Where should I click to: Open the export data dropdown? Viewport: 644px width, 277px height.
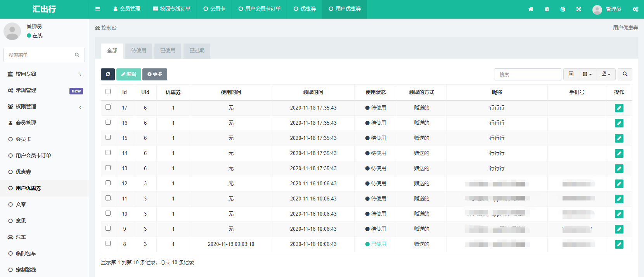(606, 74)
